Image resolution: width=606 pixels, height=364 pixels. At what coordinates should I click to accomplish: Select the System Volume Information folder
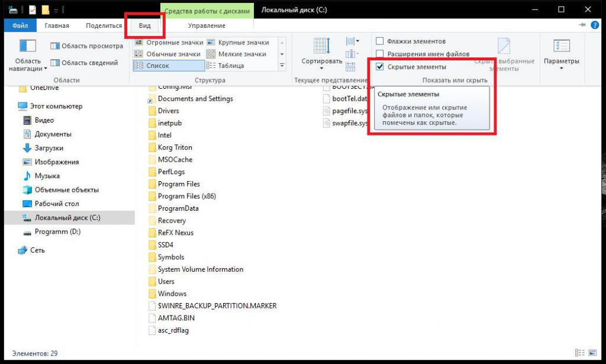pos(196,269)
